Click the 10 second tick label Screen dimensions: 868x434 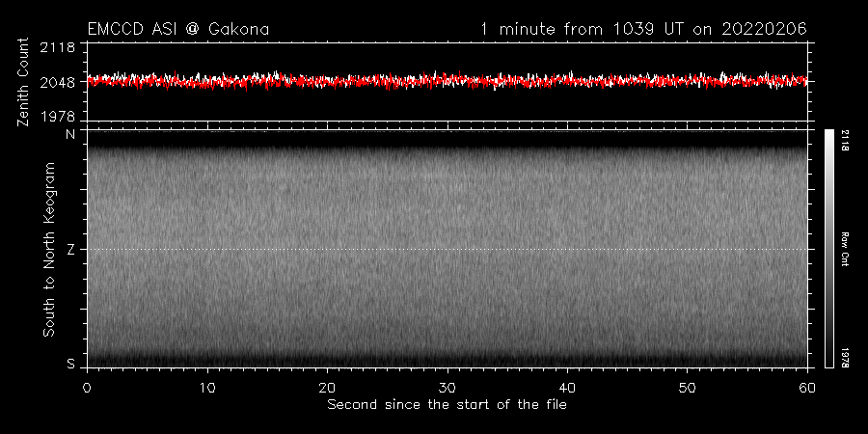tap(207, 388)
